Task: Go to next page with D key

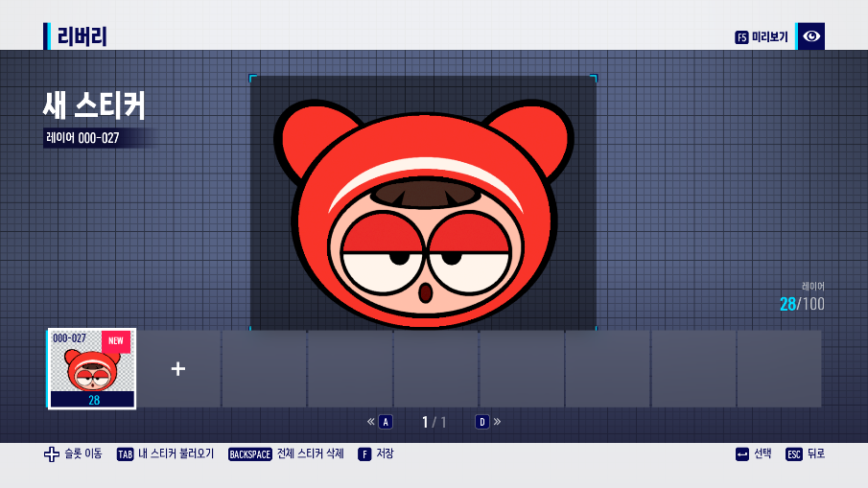Action: pyautogui.click(x=481, y=422)
